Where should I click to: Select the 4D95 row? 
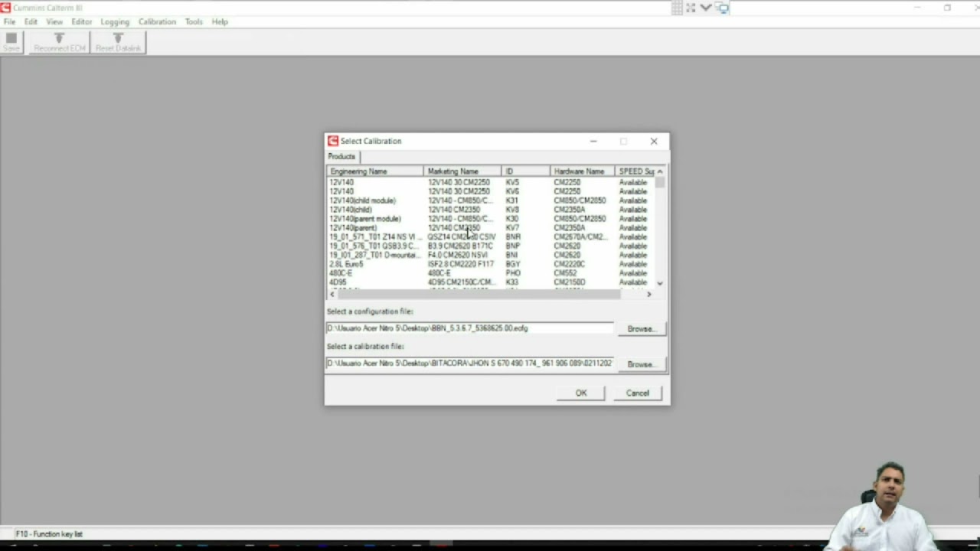[491, 282]
